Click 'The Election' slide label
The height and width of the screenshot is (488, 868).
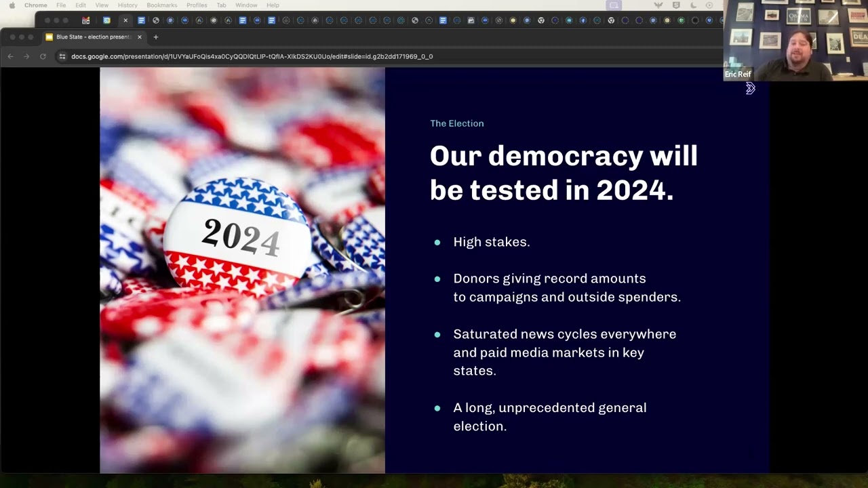pos(457,123)
